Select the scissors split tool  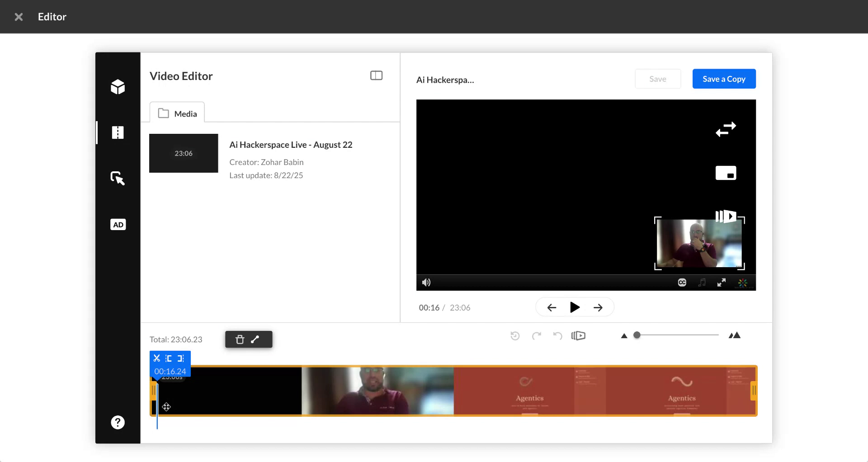click(157, 358)
